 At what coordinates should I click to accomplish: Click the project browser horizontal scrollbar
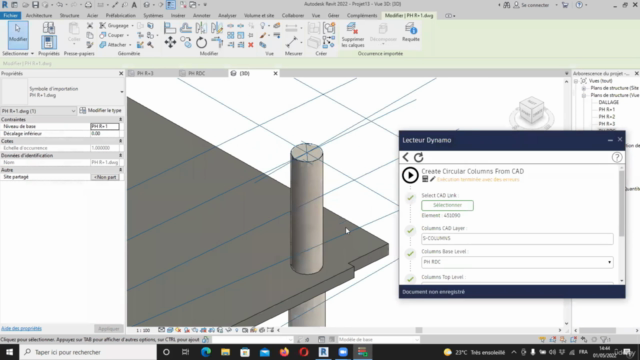click(598, 330)
